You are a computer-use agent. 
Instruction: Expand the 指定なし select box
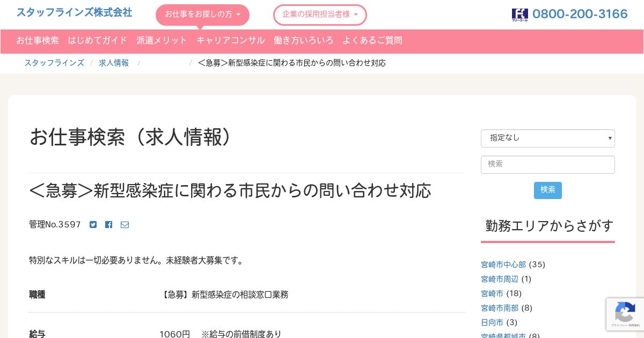548,138
